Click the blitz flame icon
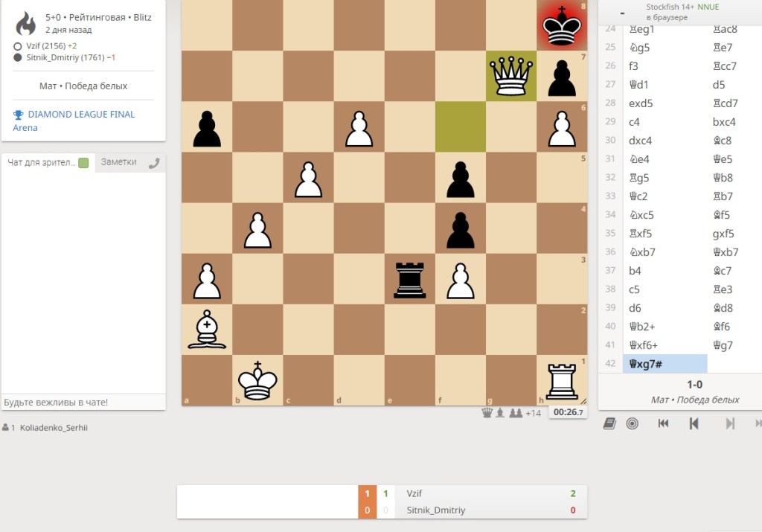Image resolution: width=762 pixels, height=532 pixels. coord(25,24)
